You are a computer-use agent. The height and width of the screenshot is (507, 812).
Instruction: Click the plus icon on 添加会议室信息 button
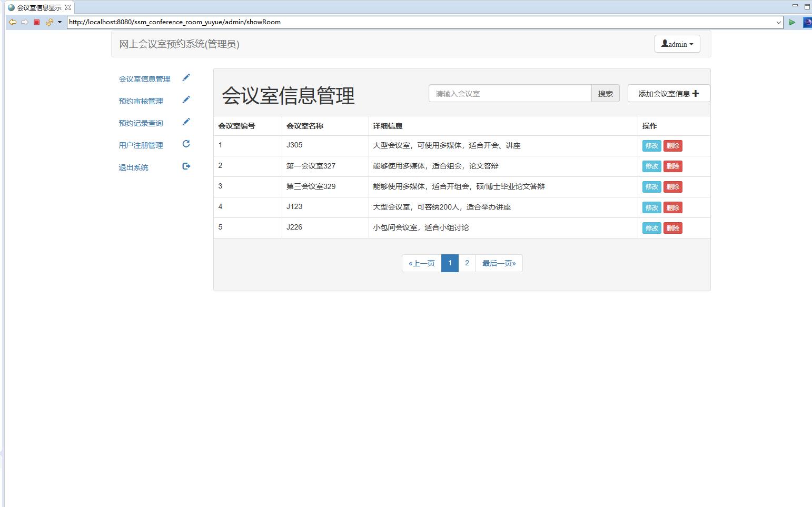[696, 93]
